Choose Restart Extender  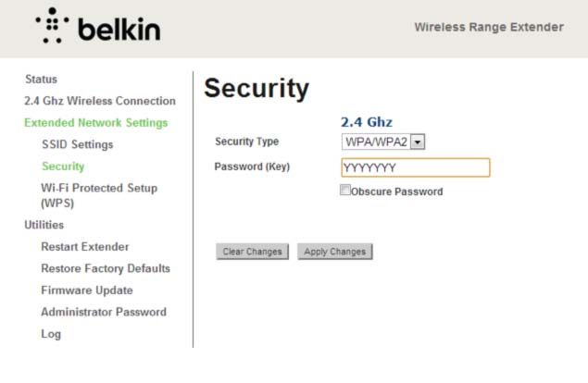coord(85,247)
